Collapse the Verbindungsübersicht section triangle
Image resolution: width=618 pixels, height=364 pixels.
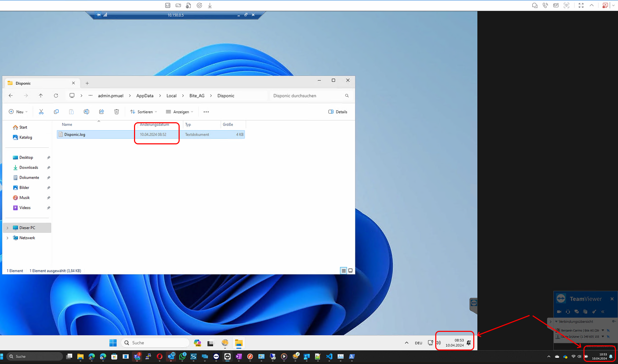(x=556, y=322)
